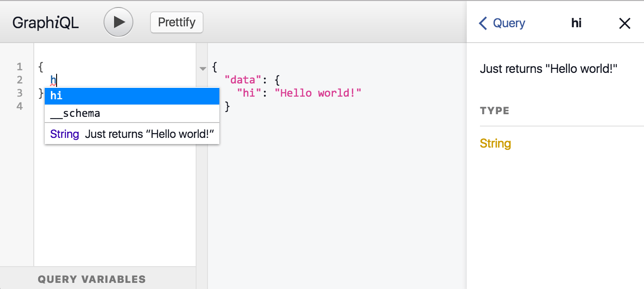Click the bold "hi" heading in the docs panel
This screenshot has height=289, width=644.
(576, 23)
